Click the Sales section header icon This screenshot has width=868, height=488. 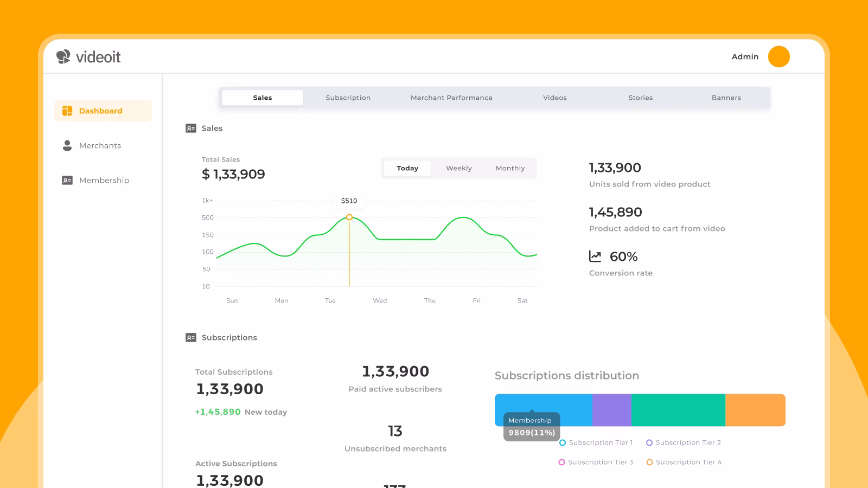[191, 128]
